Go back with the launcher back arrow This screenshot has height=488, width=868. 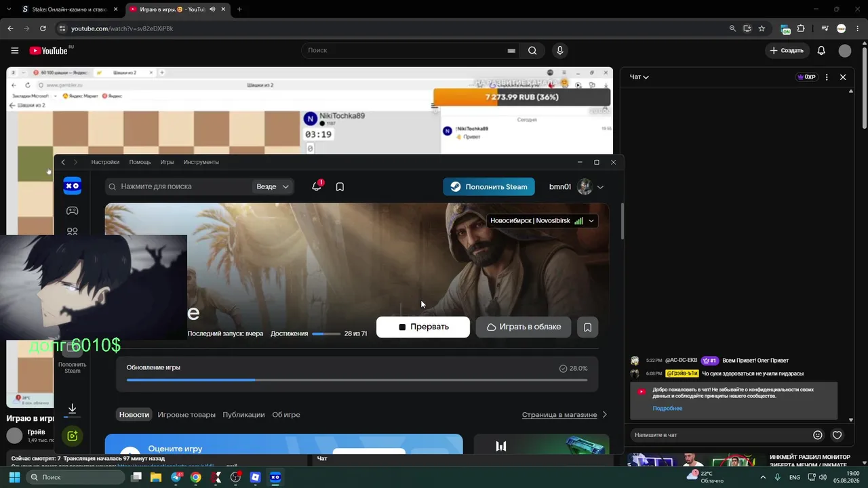point(62,162)
